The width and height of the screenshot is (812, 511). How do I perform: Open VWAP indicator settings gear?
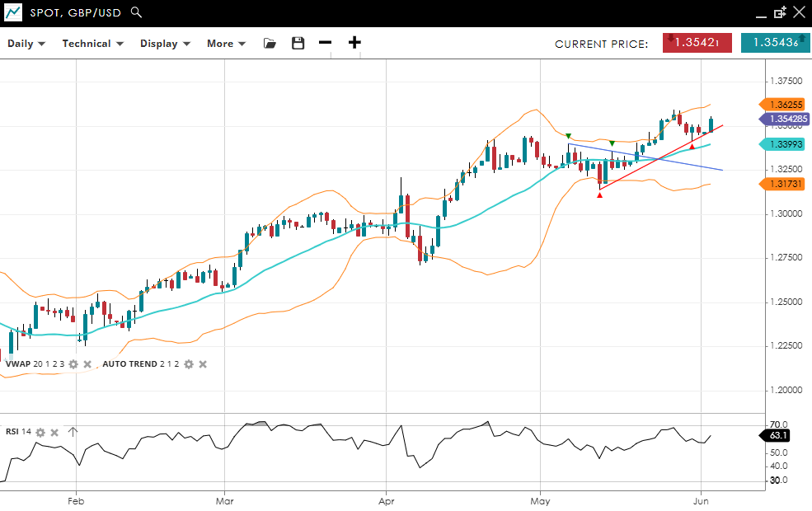[x=73, y=364]
